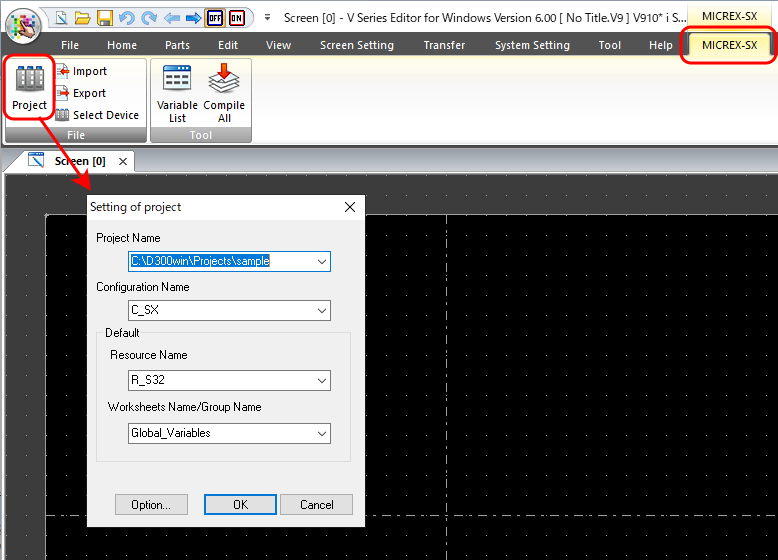Click the Import icon

pos(63,71)
